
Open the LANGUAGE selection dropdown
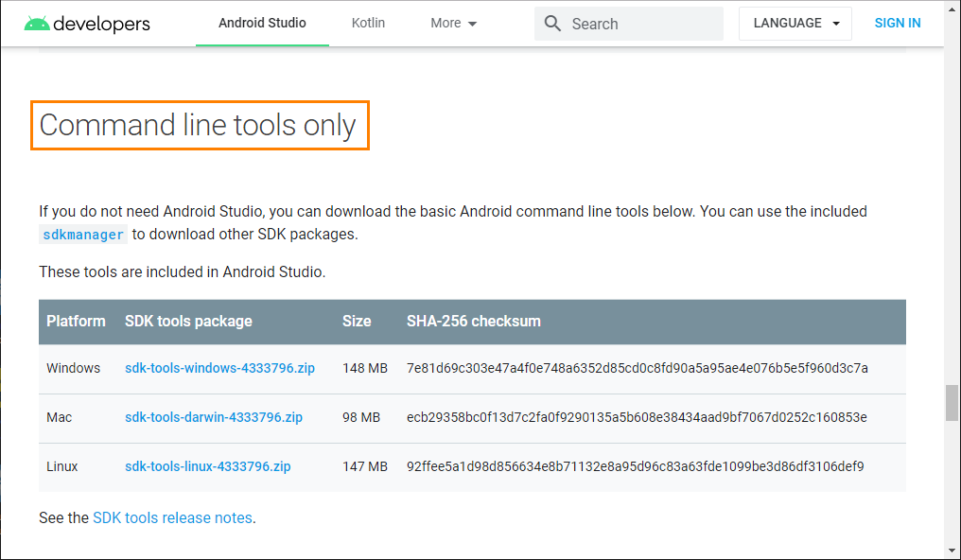tap(795, 23)
